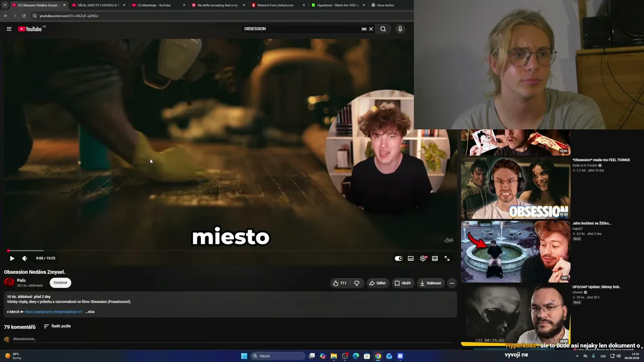The width and height of the screenshot is (644, 362).
Task: Start voice search with the microphone
Action: (400, 29)
